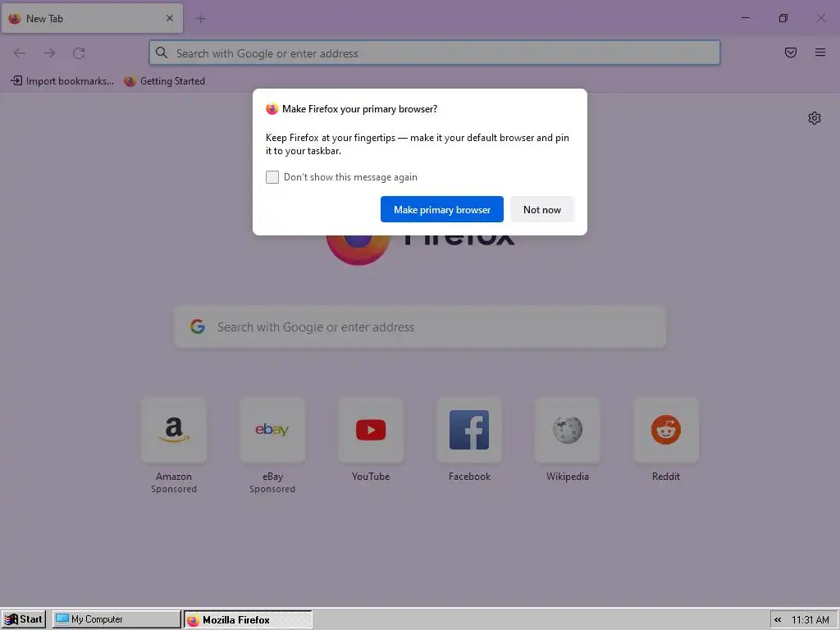
Task: Open a new tab with plus button
Action: [200, 19]
